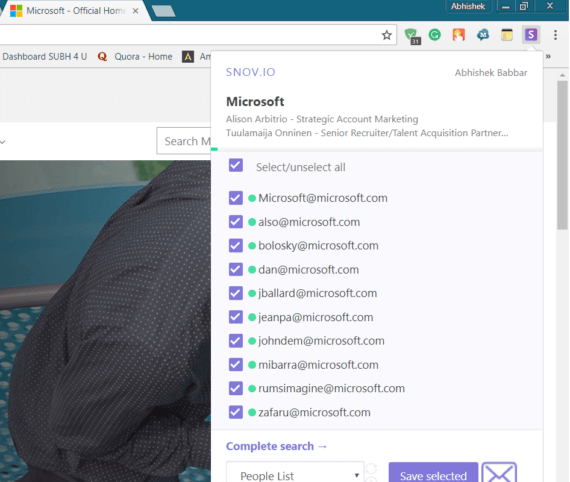Viewport: 570px width, 482px height.
Task: Click the green search progress bar
Action: tap(214, 149)
